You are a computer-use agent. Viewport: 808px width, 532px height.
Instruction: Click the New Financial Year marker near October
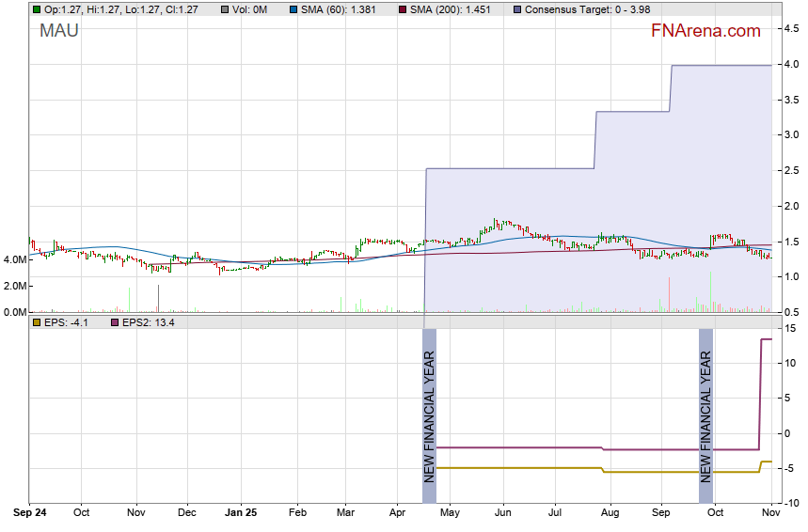tap(705, 416)
